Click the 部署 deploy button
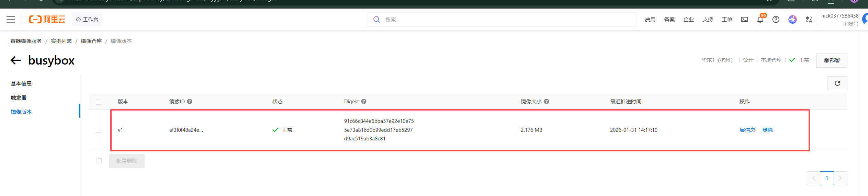 point(832,60)
